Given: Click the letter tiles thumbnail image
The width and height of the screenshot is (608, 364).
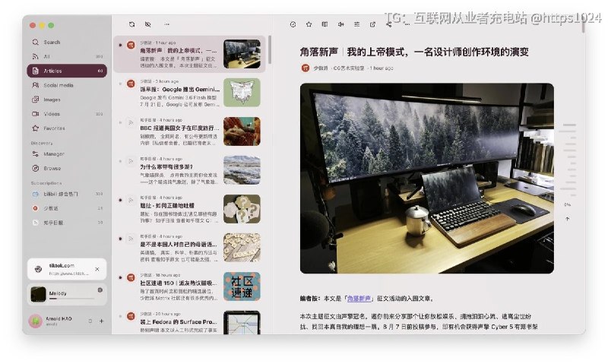Looking at the screenshot, I should click(242, 248).
